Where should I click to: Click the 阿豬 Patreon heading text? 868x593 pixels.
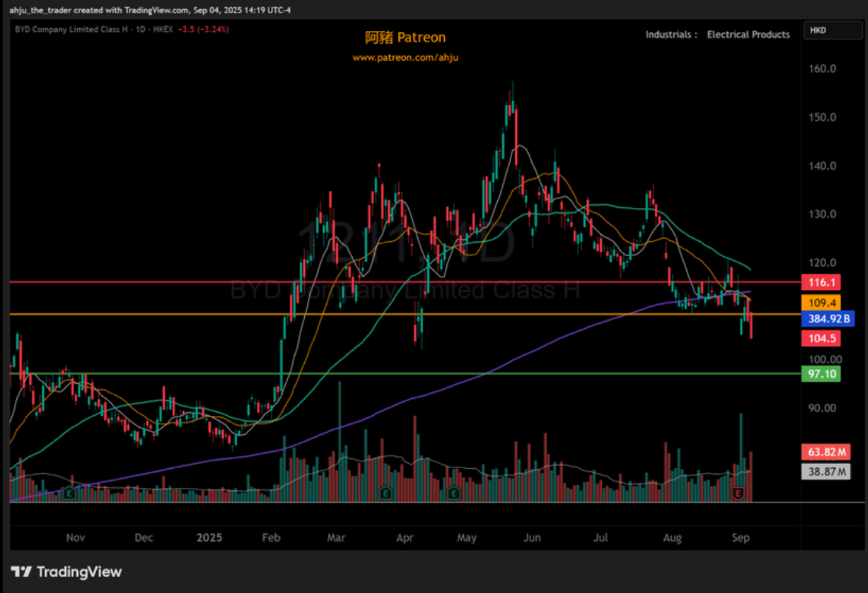[405, 38]
